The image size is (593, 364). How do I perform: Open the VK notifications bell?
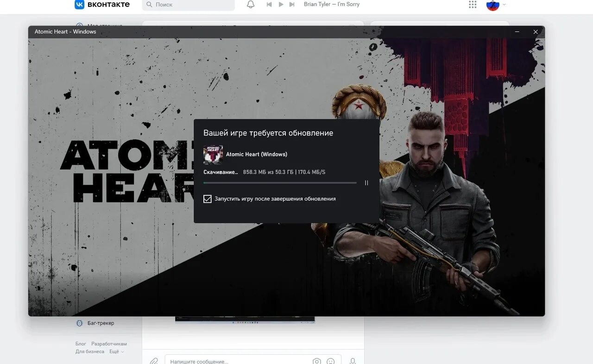pyautogui.click(x=251, y=5)
